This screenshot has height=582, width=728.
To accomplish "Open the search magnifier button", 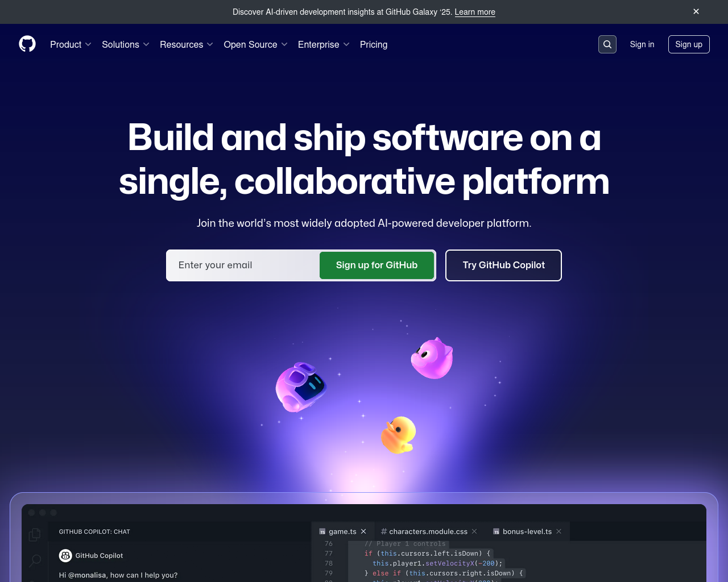I will click(607, 44).
